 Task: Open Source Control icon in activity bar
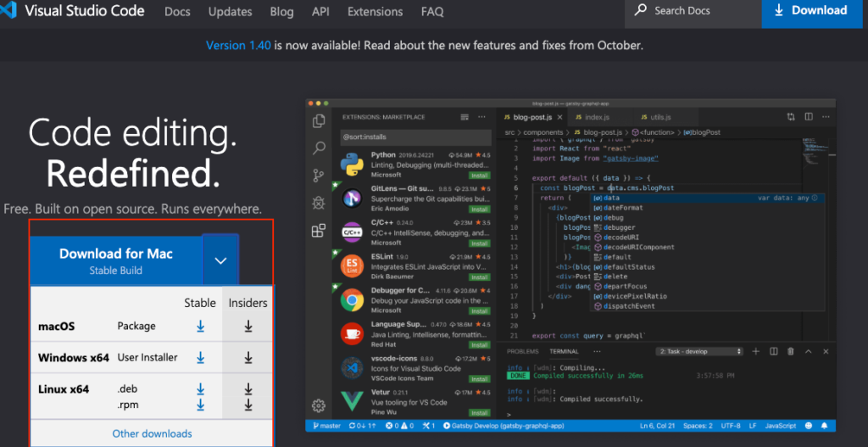pyautogui.click(x=319, y=176)
